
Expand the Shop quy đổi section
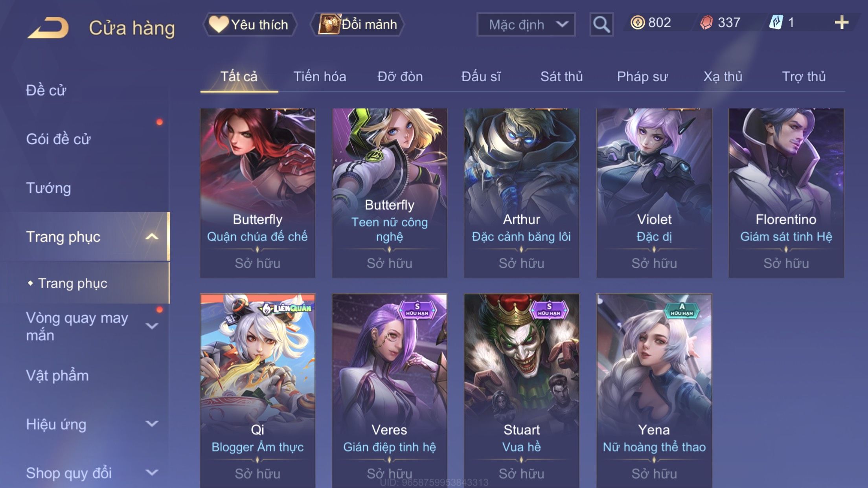click(x=152, y=473)
